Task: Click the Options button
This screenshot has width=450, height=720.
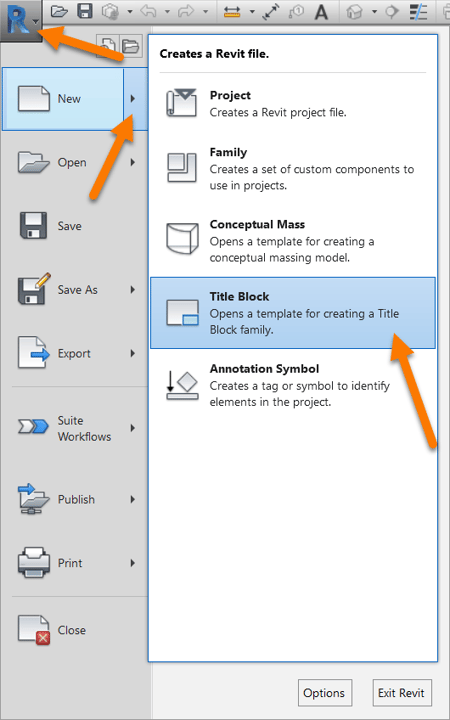Action: pos(325,693)
